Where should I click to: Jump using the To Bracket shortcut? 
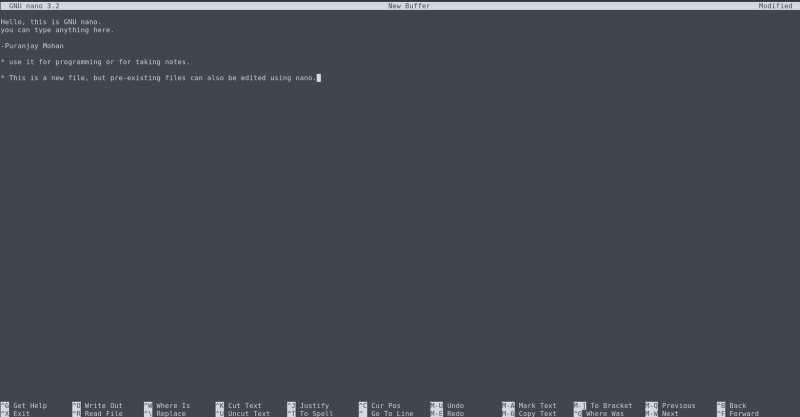(x=604, y=405)
